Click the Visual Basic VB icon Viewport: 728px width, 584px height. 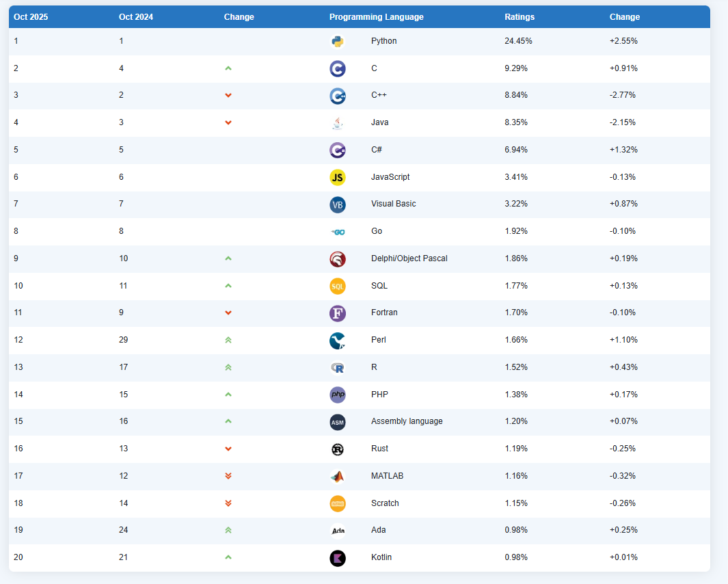tap(337, 204)
